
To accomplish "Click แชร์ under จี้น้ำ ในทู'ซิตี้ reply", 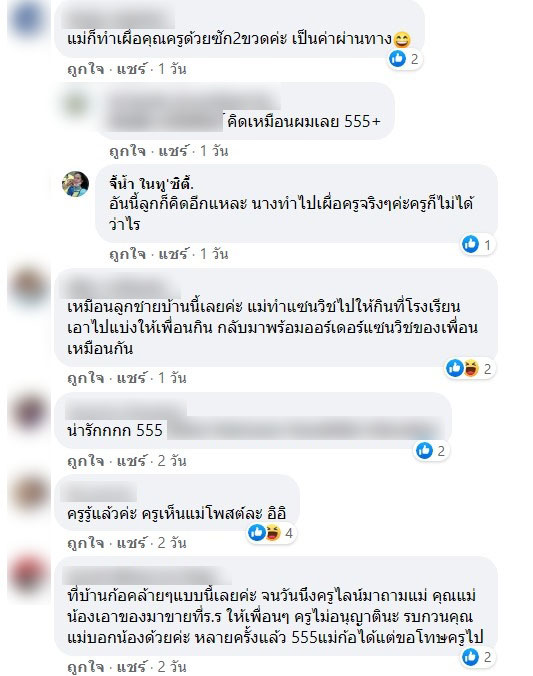I will [x=174, y=254].
